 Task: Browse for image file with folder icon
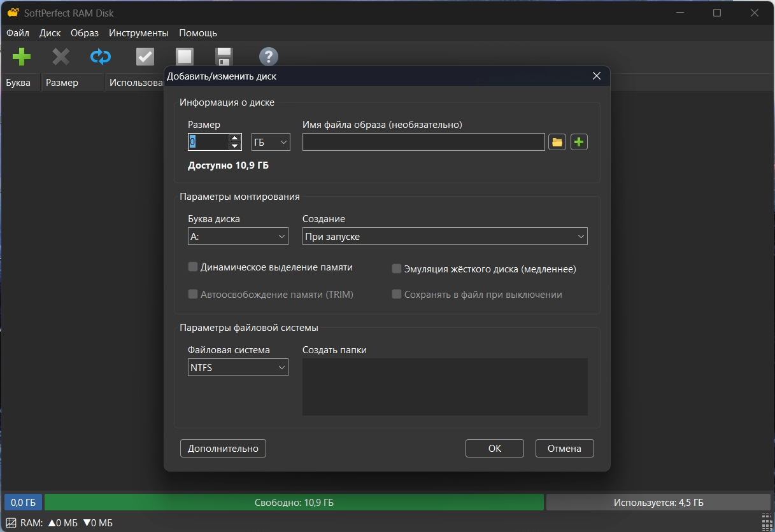[557, 142]
